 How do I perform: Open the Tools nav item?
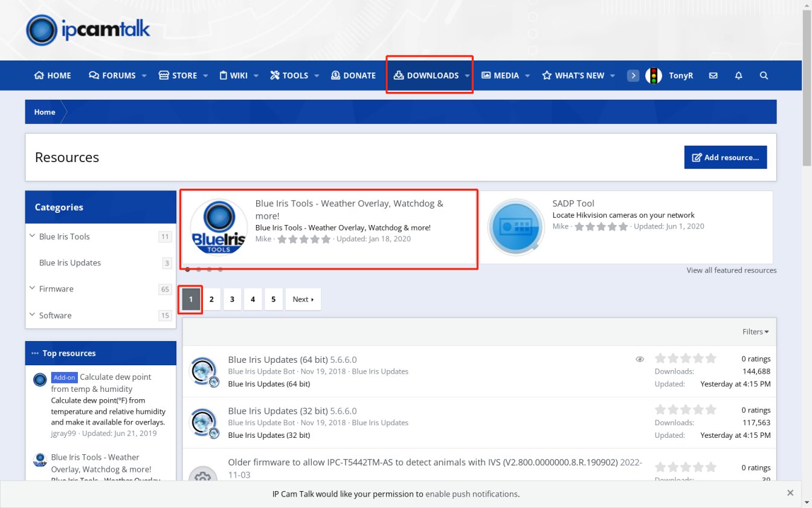click(x=289, y=76)
